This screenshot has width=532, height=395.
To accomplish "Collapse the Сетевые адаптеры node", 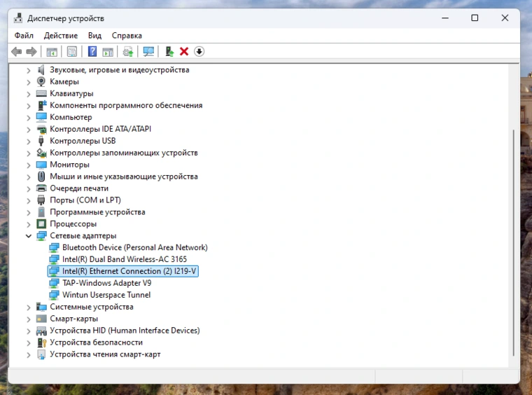I will [29, 236].
